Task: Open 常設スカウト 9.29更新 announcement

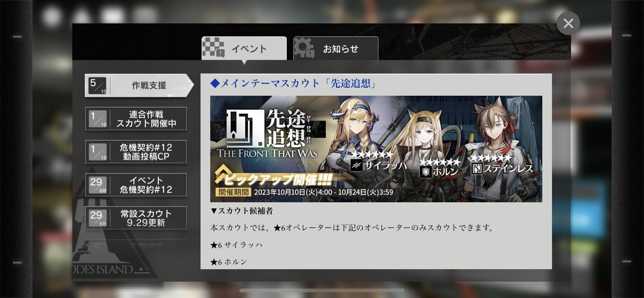Action: point(136,218)
